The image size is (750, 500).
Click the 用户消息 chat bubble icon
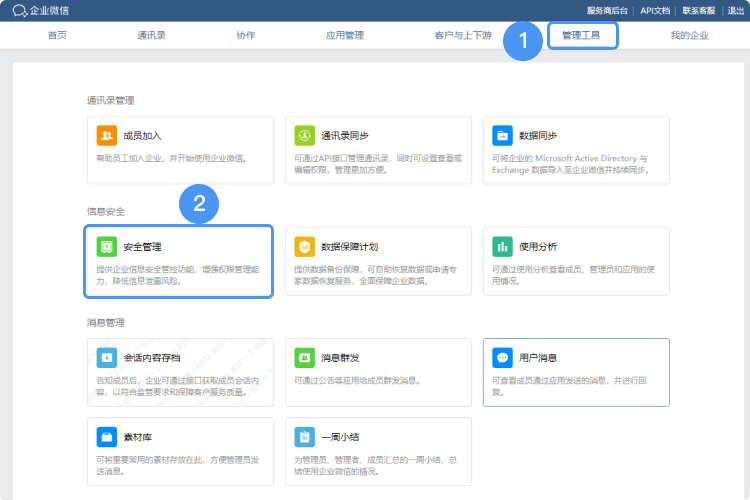coord(502,357)
